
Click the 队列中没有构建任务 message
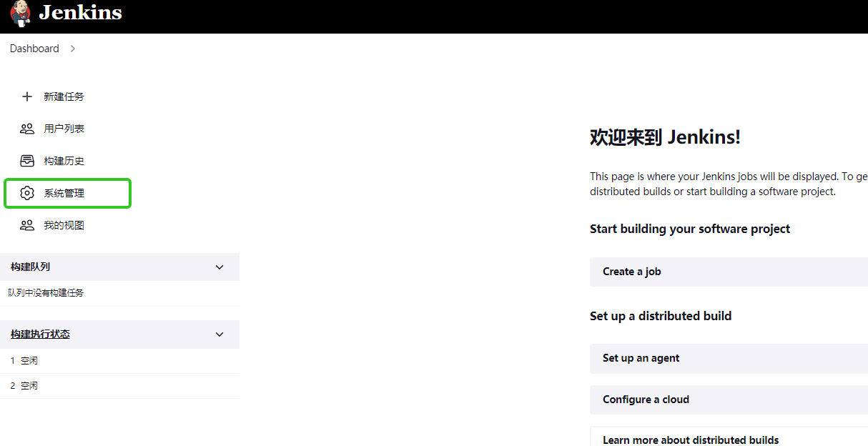(46, 293)
